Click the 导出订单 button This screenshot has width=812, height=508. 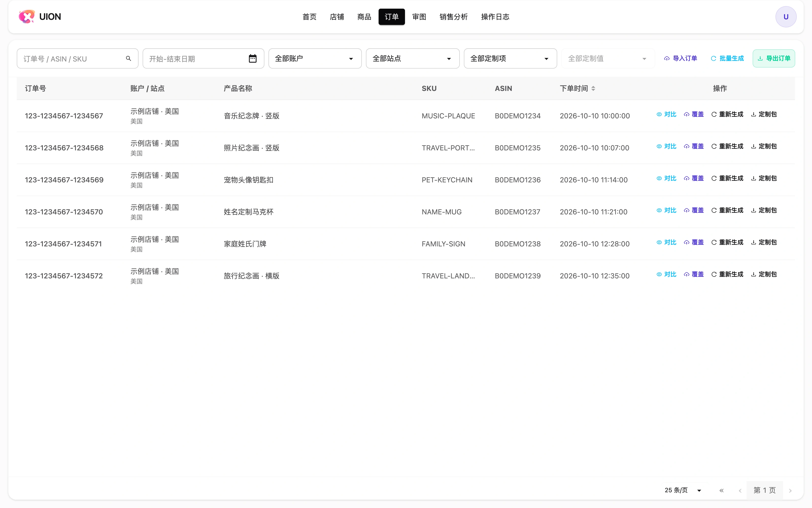774,58
